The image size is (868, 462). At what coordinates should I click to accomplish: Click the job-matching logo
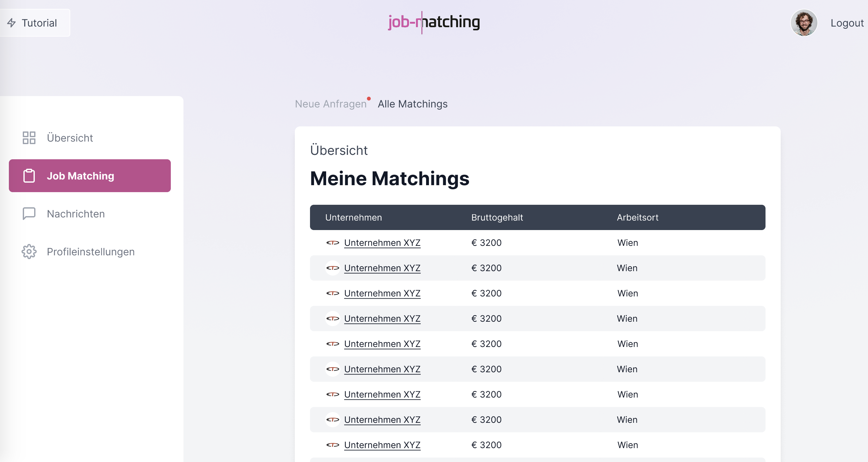point(434,22)
